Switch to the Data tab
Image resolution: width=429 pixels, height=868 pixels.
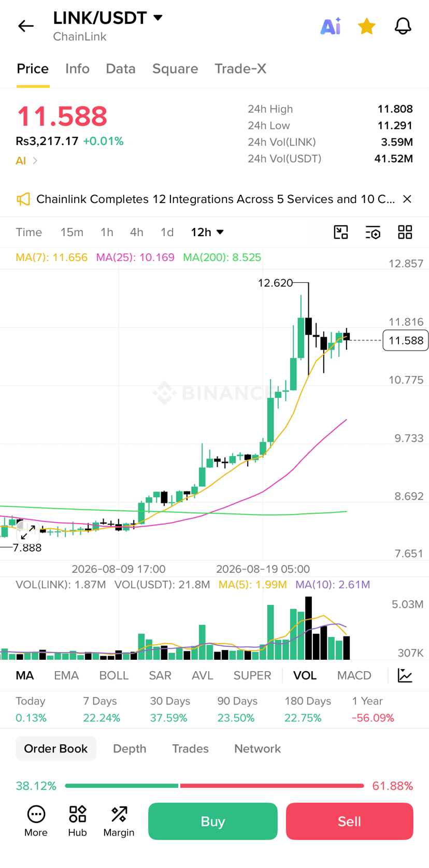tap(121, 69)
